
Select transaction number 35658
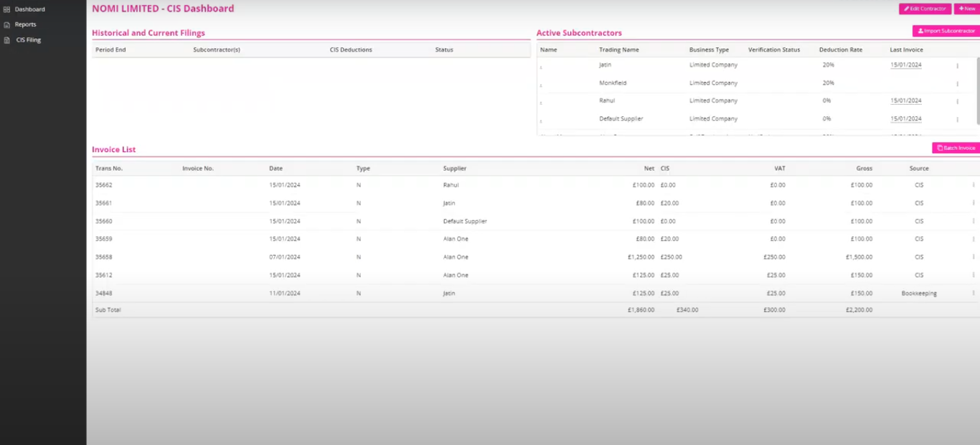104,257
